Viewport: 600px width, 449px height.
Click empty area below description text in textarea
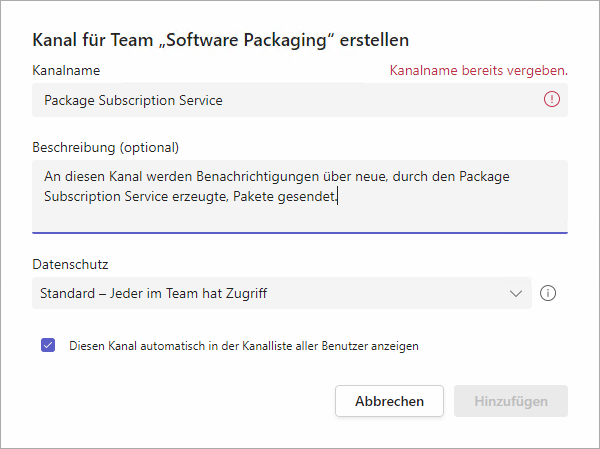[x=298, y=219]
